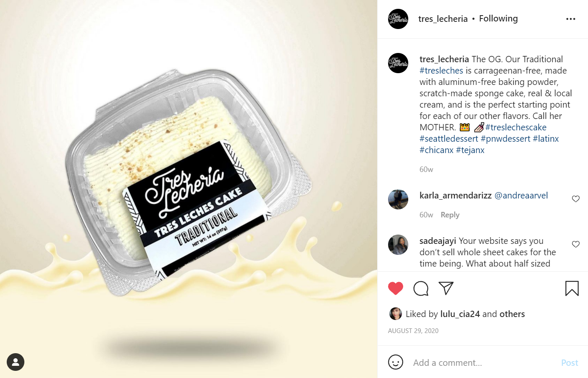
Task: Like karla_armendarizz's comment
Action: pos(576,199)
